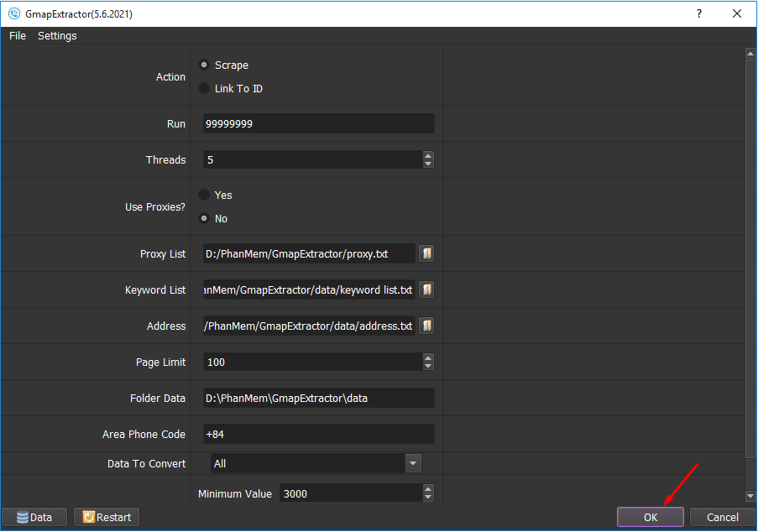Confirm settings with the OK button

[x=651, y=517]
